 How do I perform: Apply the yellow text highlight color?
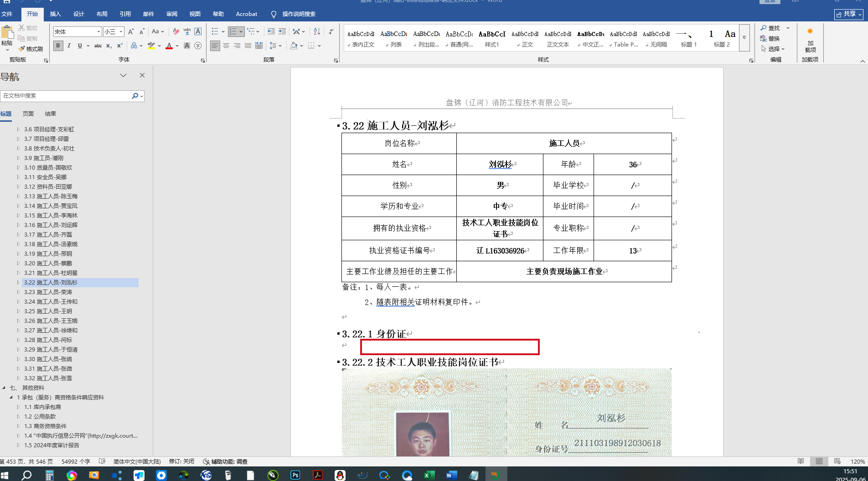click(x=151, y=46)
